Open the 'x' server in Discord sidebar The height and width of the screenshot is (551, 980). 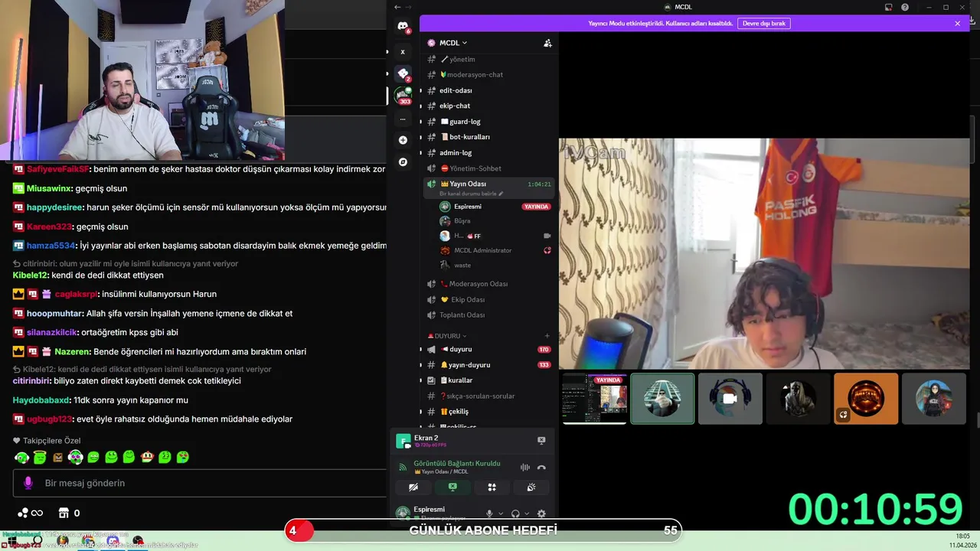pos(403,52)
